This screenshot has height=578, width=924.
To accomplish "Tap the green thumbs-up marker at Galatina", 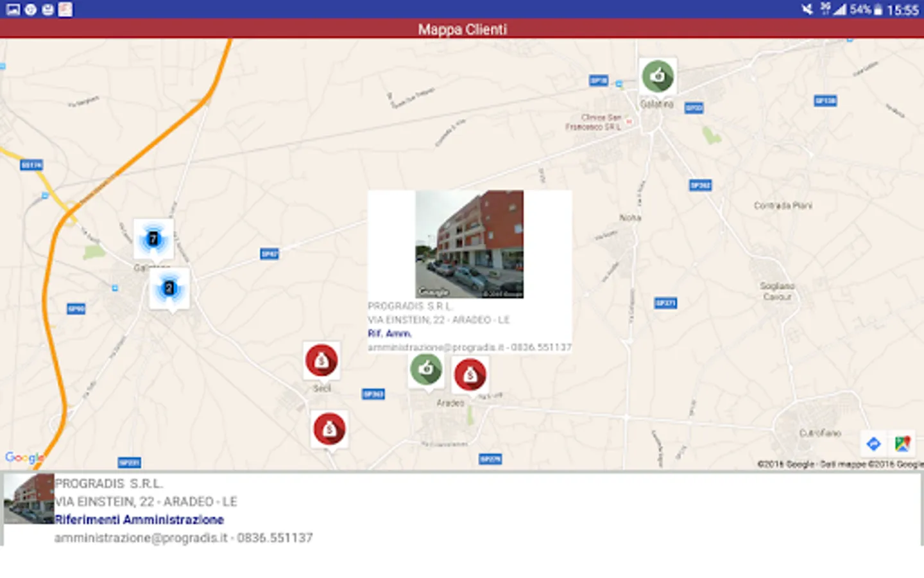I will pyautogui.click(x=658, y=76).
